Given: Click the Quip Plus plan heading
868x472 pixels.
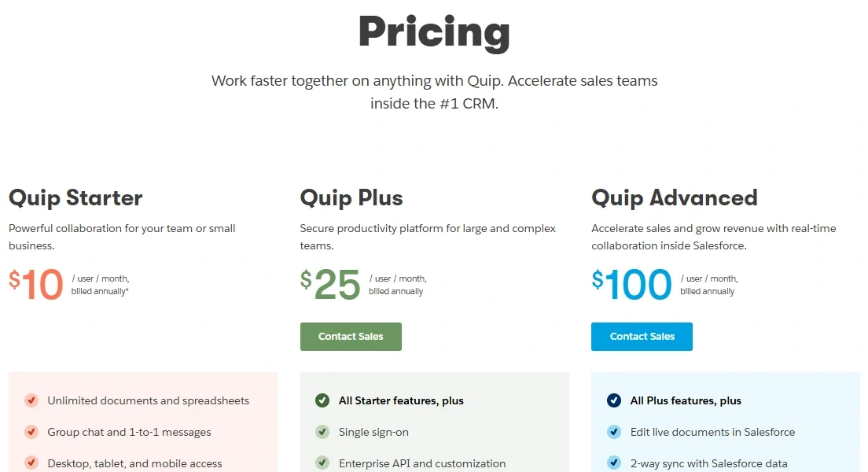Looking at the screenshot, I should pos(351,197).
